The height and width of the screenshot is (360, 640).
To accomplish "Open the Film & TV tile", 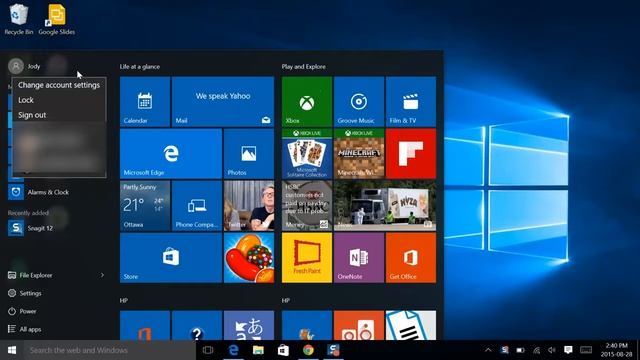I will pyautogui.click(x=411, y=102).
